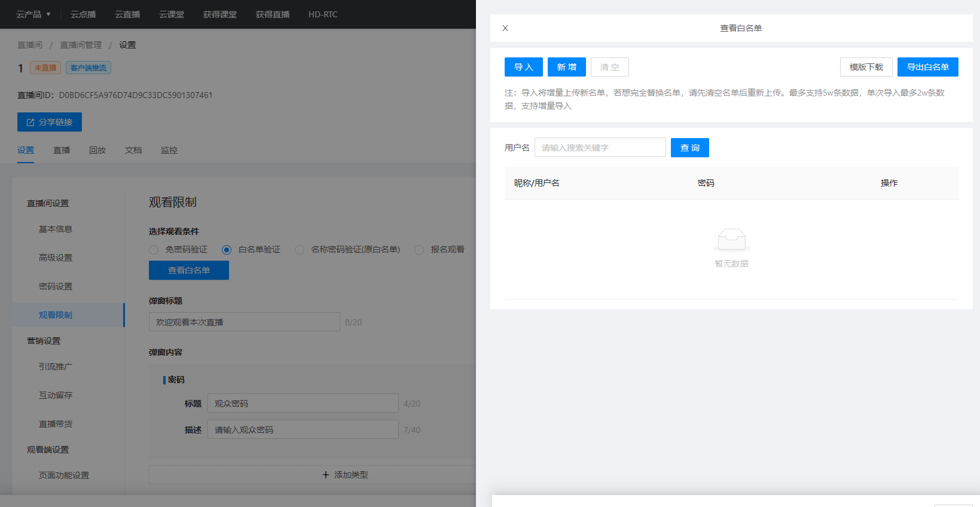Image resolution: width=980 pixels, height=507 pixels.
Task: Open 云点播 in top navigation
Action: 83,14
